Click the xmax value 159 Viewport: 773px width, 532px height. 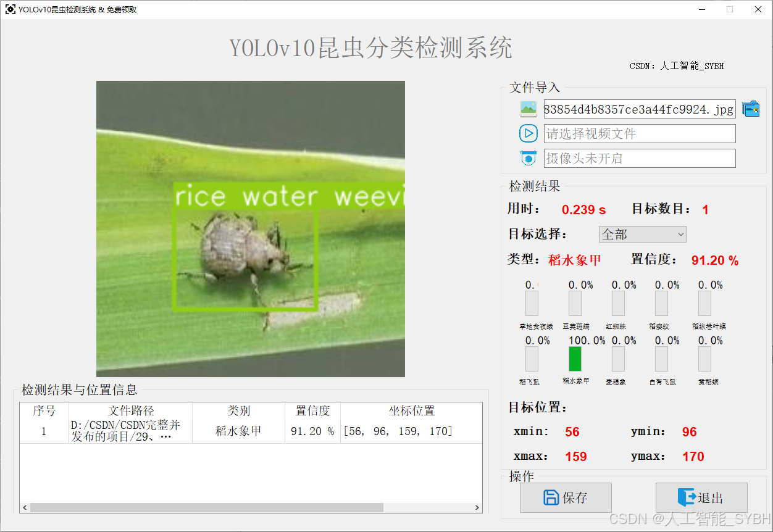point(576,457)
